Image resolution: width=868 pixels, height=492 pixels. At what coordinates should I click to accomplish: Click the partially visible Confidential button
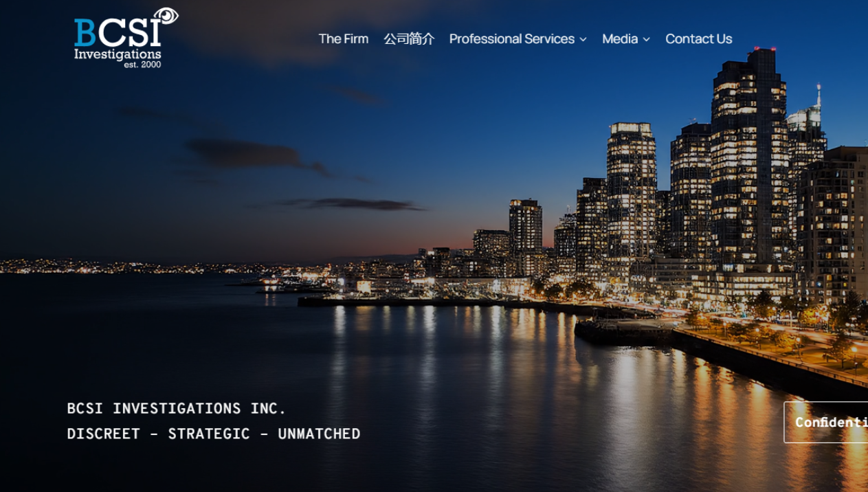826,422
